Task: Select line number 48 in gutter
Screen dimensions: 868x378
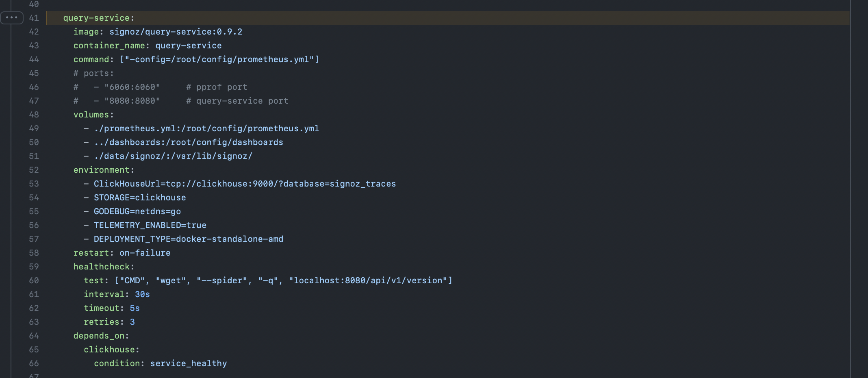Action: coord(34,115)
